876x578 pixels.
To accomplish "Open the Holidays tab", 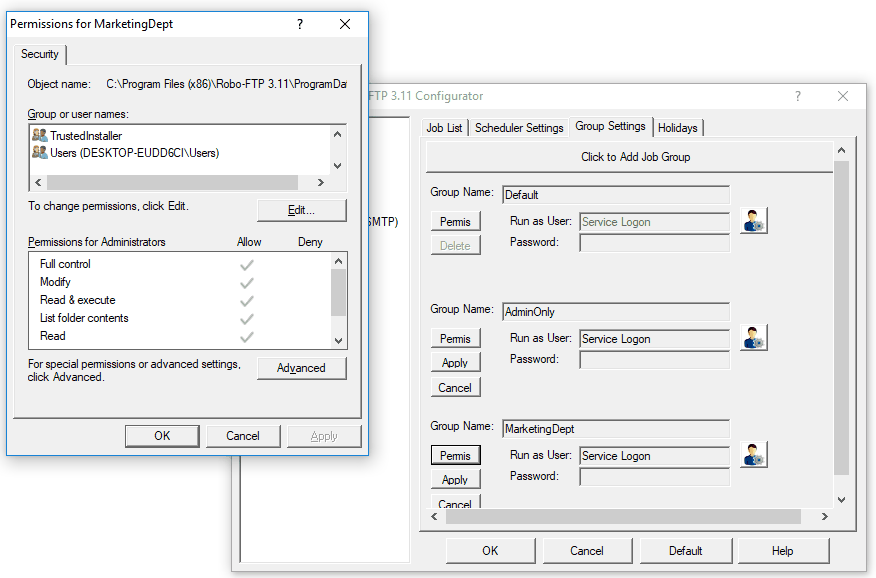I will (x=678, y=128).
